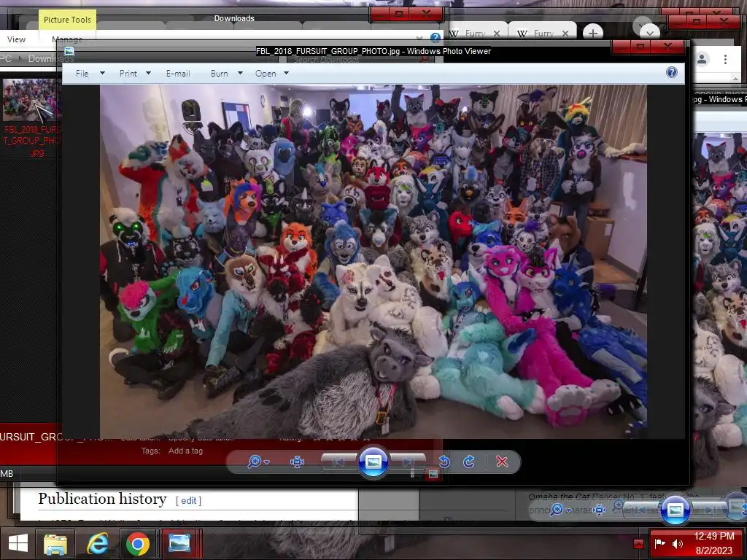This screenshot has height=560, width=747.
Task: Open zoom magnifier in background Photo Viewer
Action: tap(556, 510)
